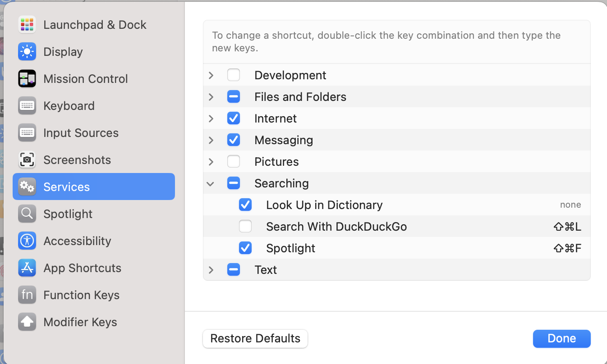Select the Modifier Keys sidebar item
607x364 pixels.
point(80,322)
